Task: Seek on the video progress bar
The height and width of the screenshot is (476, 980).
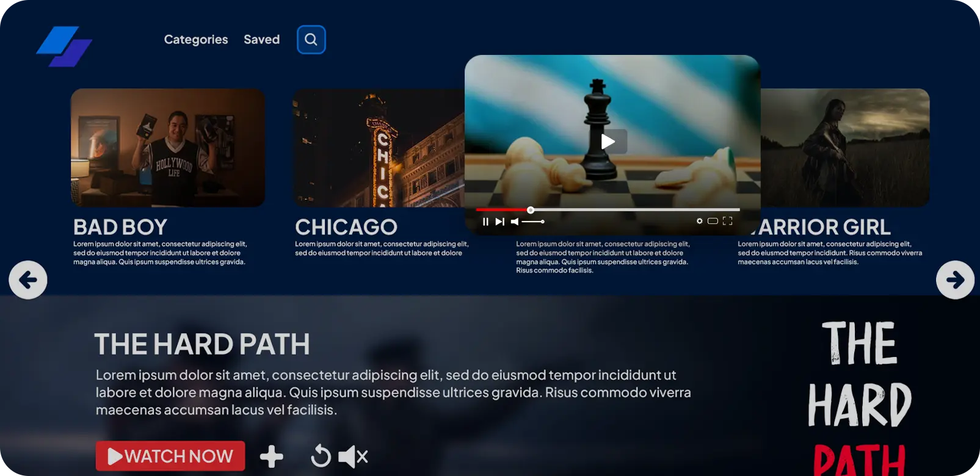Action: [608, 209]
